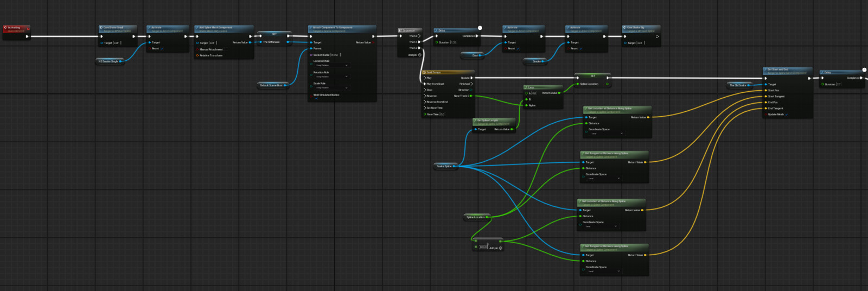Screen dimensions: 868x291
Task: Toggle Reset checkbox on Activate node fed by Dust
Action: tap(518, 48)
